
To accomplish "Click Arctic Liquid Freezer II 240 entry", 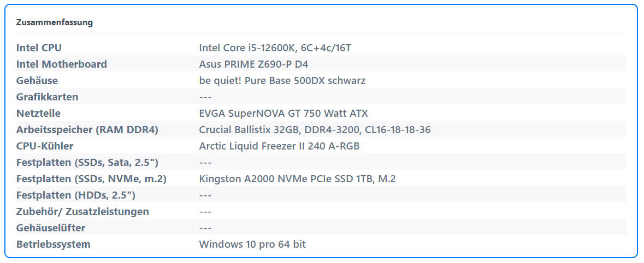I will click(x=279, y=146).
